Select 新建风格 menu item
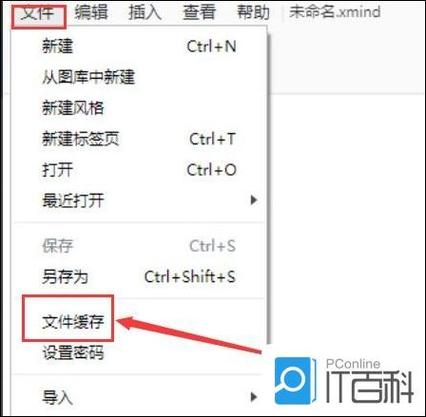 pyautogui.click(x=139, y=108)
